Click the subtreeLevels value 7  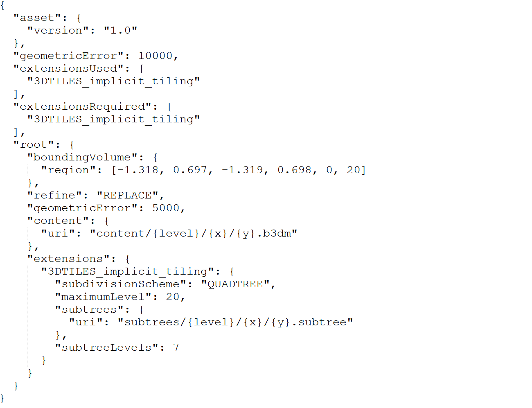pyautogui.click(x=176, y=347)
